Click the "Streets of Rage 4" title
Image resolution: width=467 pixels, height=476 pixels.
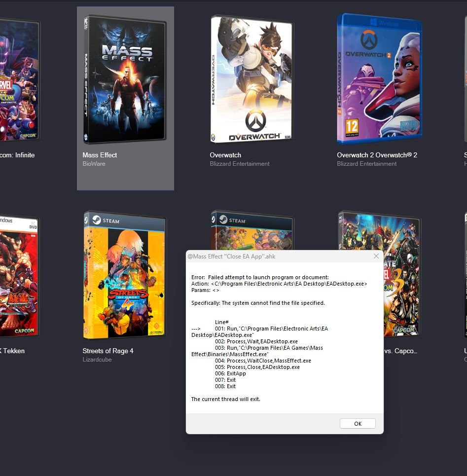[108, 351]
